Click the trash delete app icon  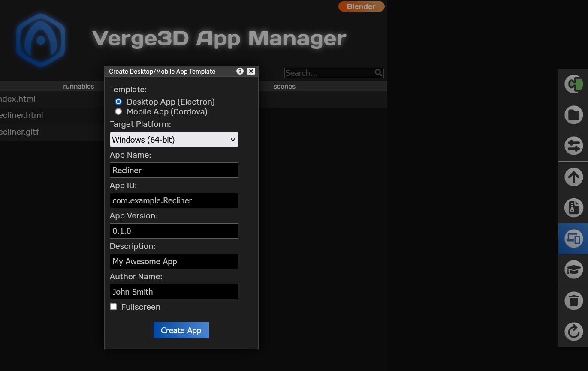click(x=573, y=301)
